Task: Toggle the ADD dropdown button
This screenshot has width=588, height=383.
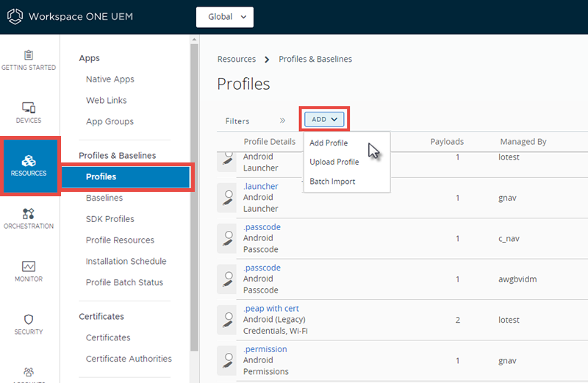Action: pyautogui.click(x=324, y=119)
